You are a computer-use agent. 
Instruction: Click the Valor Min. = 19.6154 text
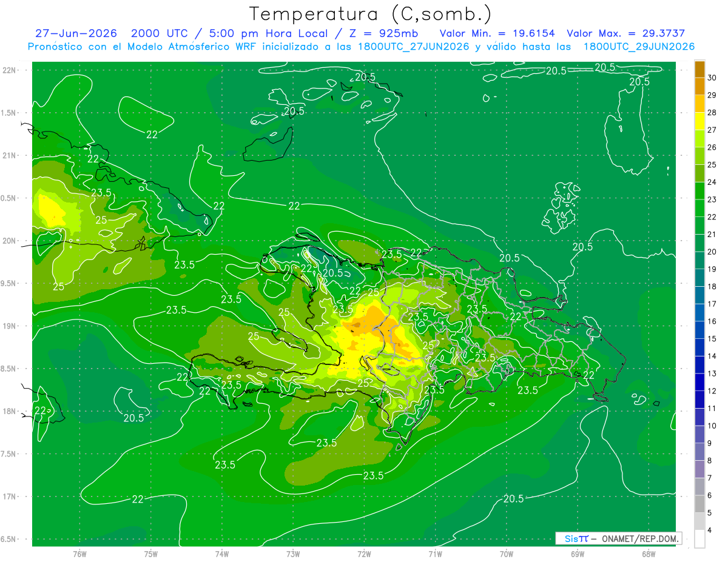click(x=497, y=33)
